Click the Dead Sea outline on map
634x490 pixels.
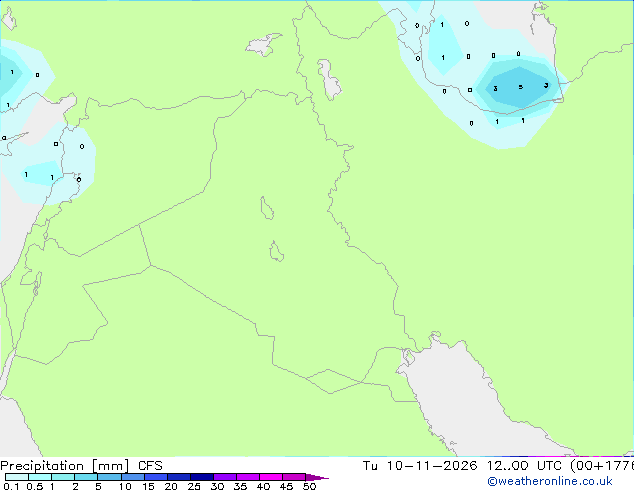pos(37,284)
